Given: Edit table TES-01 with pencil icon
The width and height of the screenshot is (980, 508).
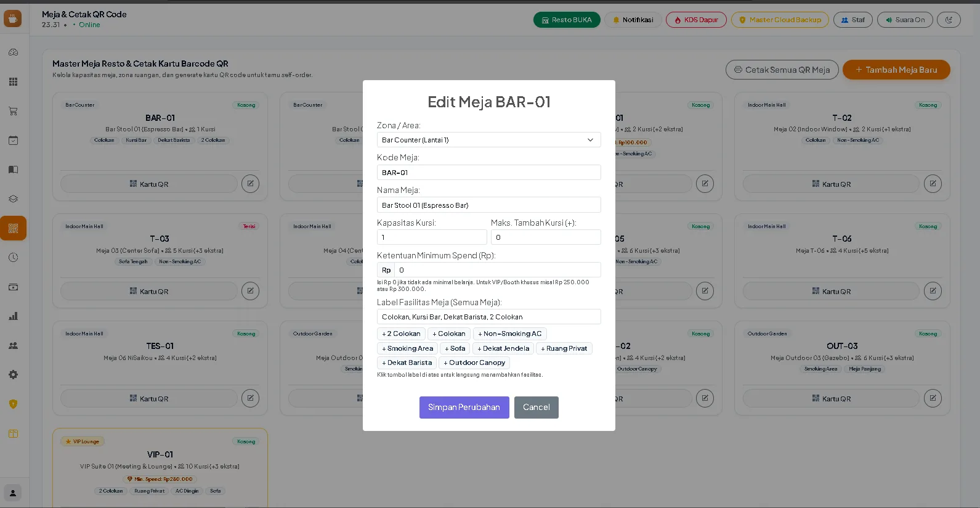Looking at the screenshot, I should tap(250, 398).
